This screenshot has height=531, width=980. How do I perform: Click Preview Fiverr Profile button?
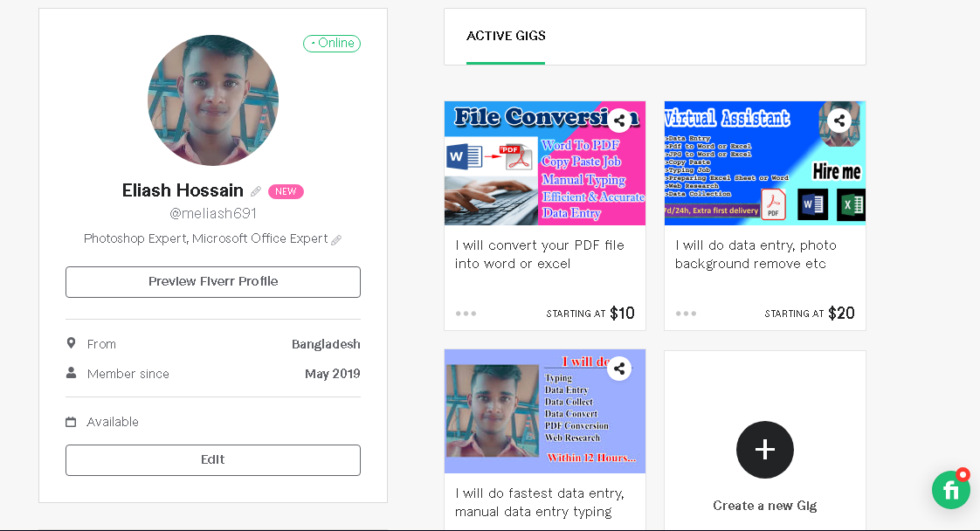click(213, 282)
